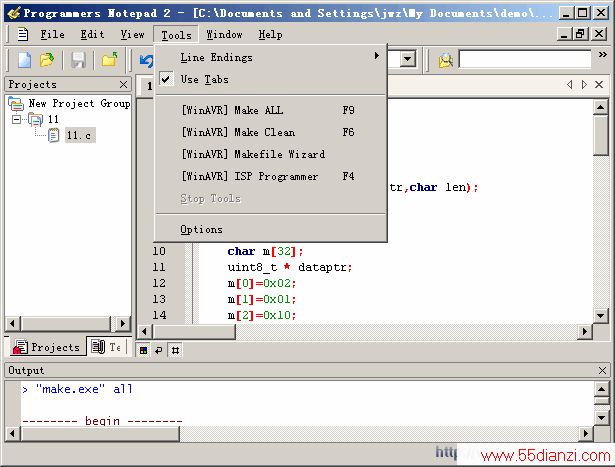Toggle word wrap arrow icon below editor
This screenshot has height=467, width=615.
159,350
